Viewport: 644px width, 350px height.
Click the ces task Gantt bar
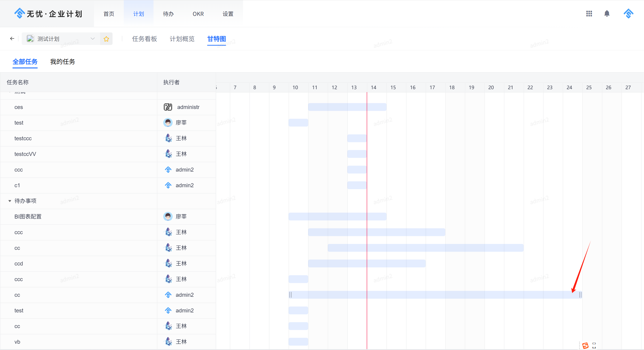pyautogui.click(x=347, y=107)
